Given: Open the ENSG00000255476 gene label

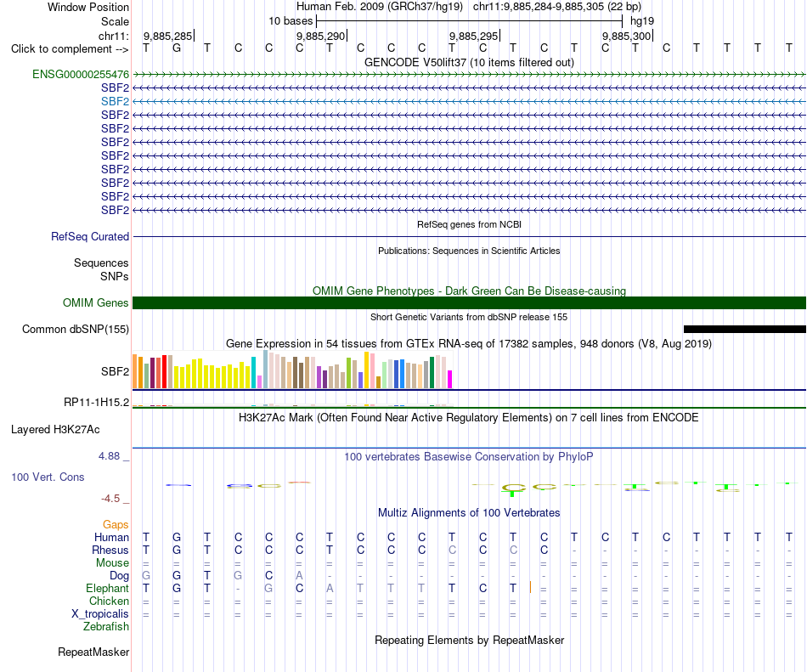Looking at the screenshot, I should click(x=81, y=74).
